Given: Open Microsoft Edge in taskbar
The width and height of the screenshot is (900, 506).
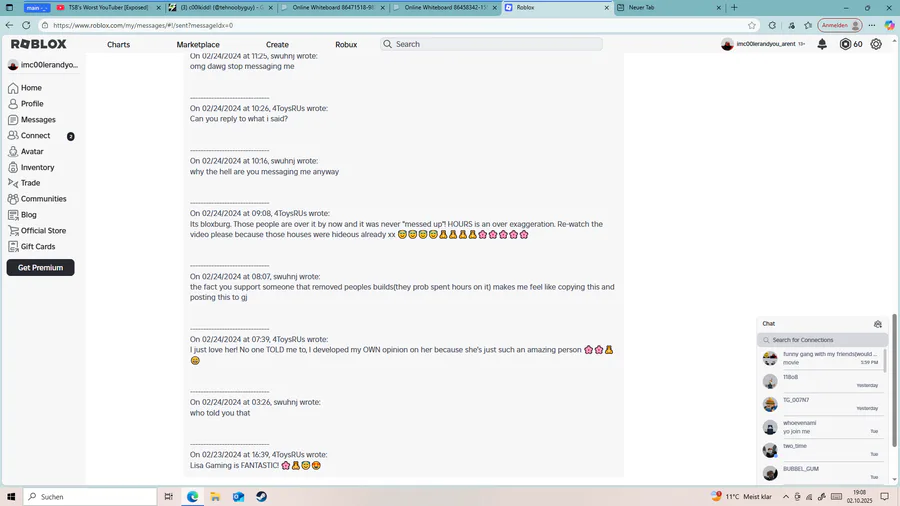Looking at the screenshot, I should click(192, 497).
